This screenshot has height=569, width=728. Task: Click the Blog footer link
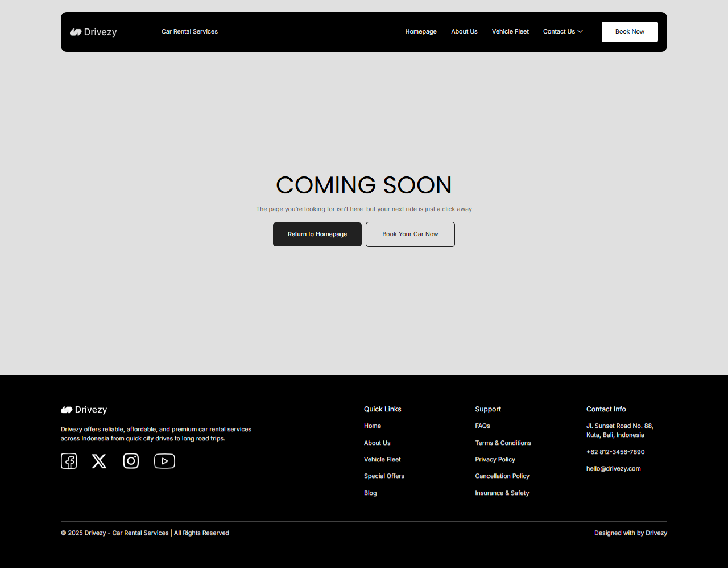370,493
